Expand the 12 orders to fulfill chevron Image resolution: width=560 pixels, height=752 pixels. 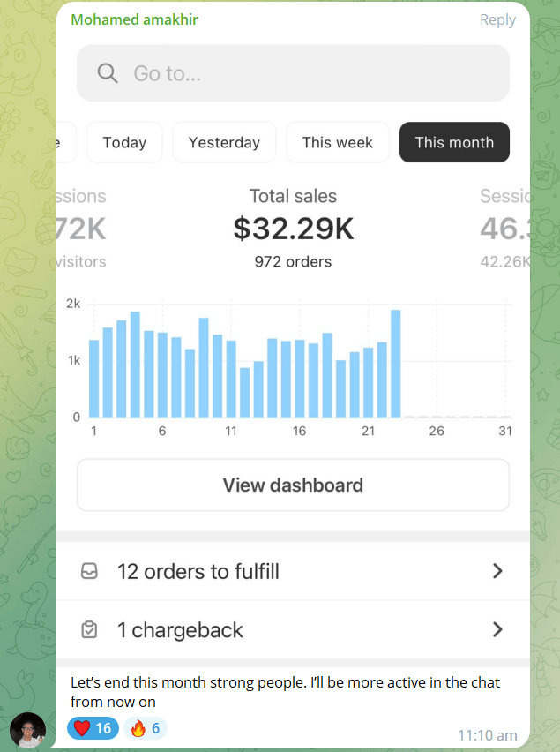497,571
